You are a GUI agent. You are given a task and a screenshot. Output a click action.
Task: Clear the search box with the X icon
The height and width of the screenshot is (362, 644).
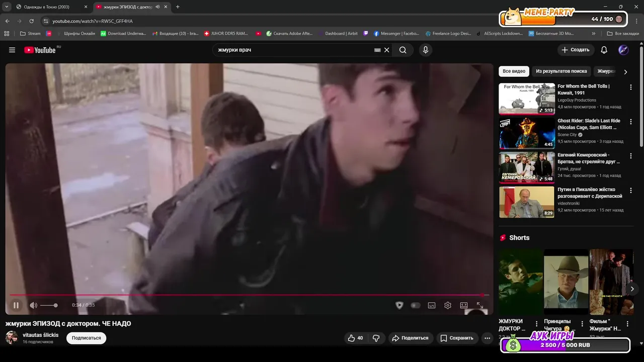click(x=387, y=50)
